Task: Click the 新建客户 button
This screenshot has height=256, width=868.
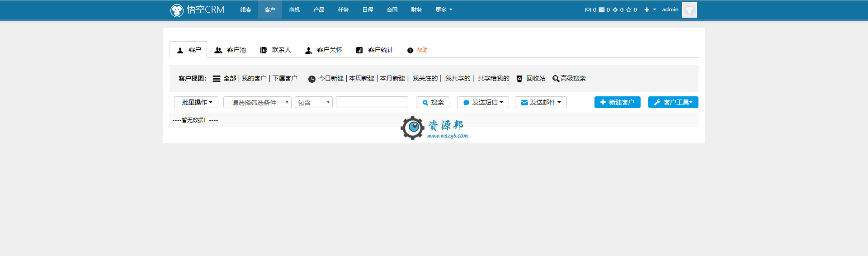Action: click(x=618, y=102)
